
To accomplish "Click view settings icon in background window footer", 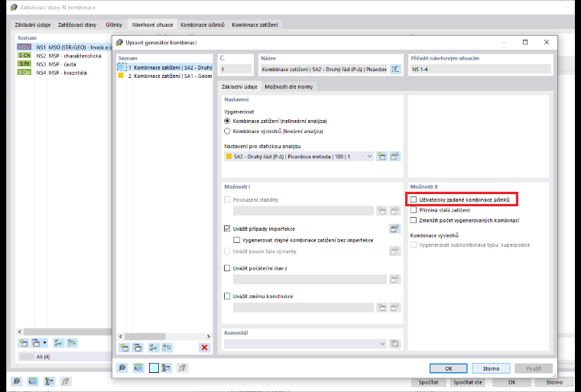I will tap(49, 381).
